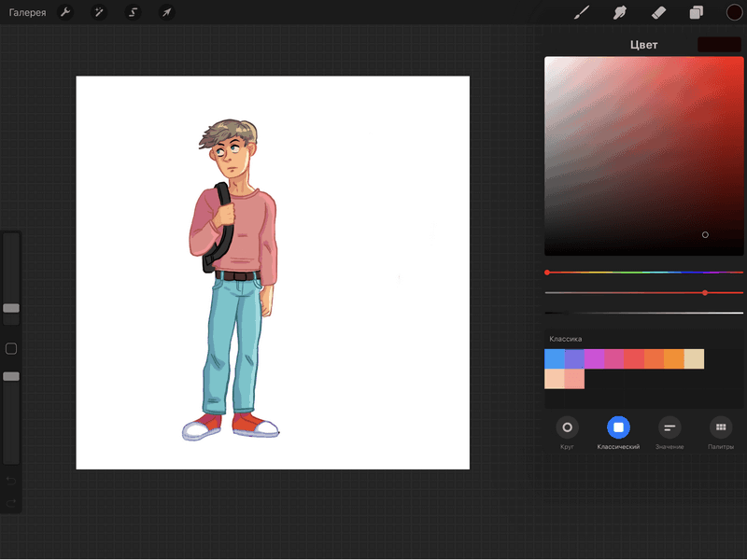Switch to the Классический color tab
This screenshot has width=747, height=560.
pos(618,428)
